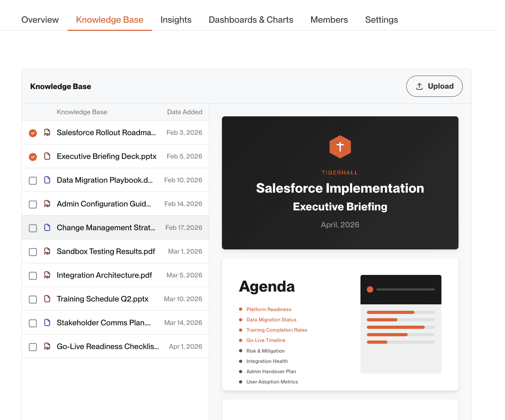Viewport: 505px width, 420px height.
Task: Switch to the Insights tab
Action: pyautogui.click(x=176, y=20)
